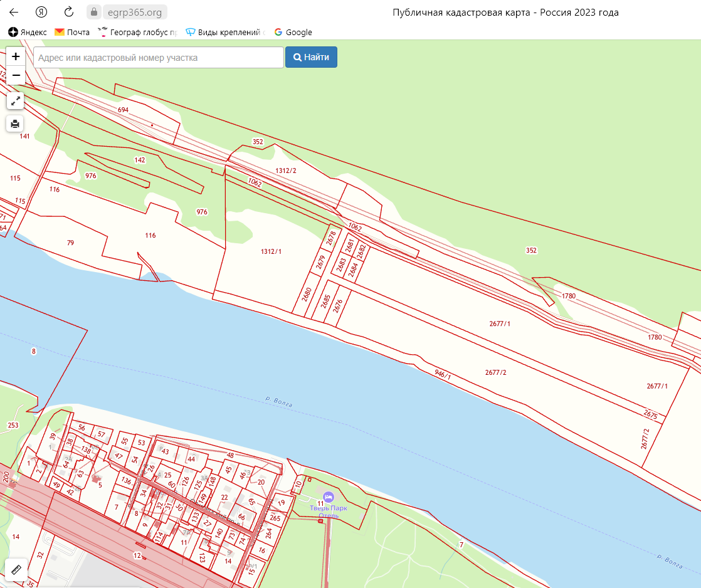Viewport: 701px width, 588px height.
Task: Open the Географ глобус bookmark
Action: [138, 32]
